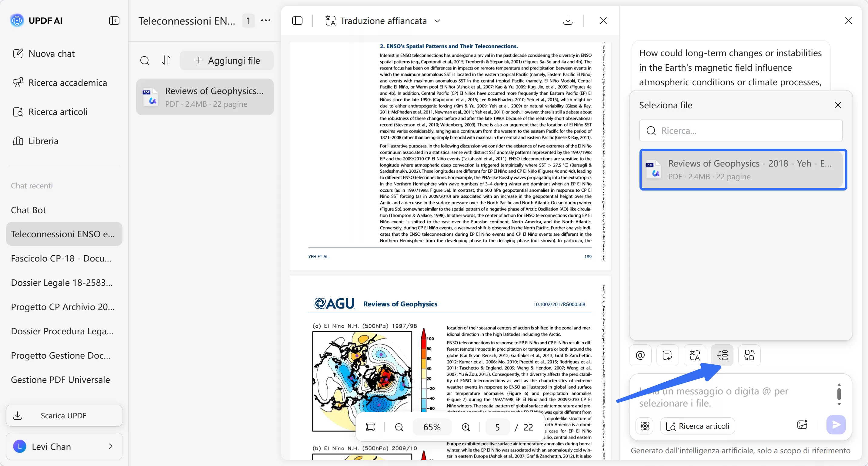Click the model selector atom icon
This screenshot has height=466, width=868.
645,426
